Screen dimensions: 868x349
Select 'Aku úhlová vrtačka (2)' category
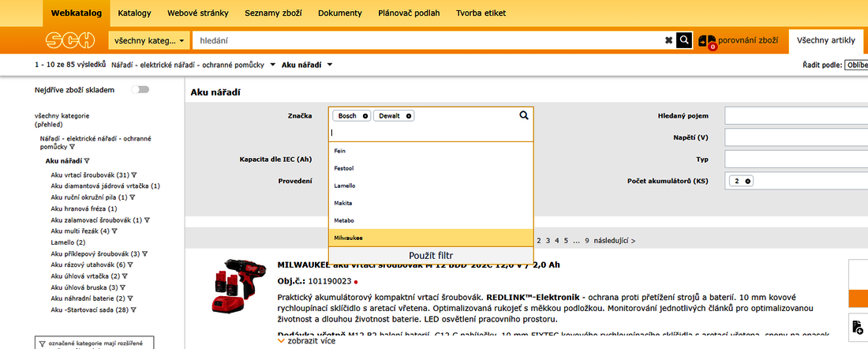85,276
